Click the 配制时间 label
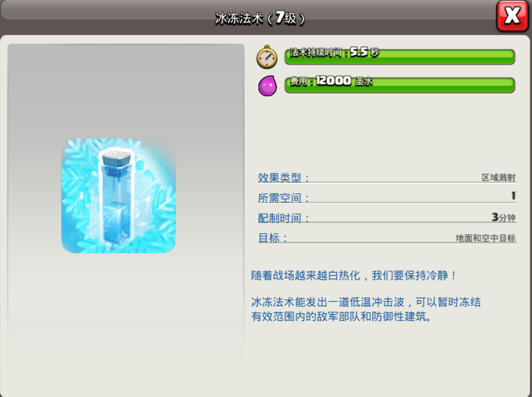532x397 pixels. click(284, 218)
